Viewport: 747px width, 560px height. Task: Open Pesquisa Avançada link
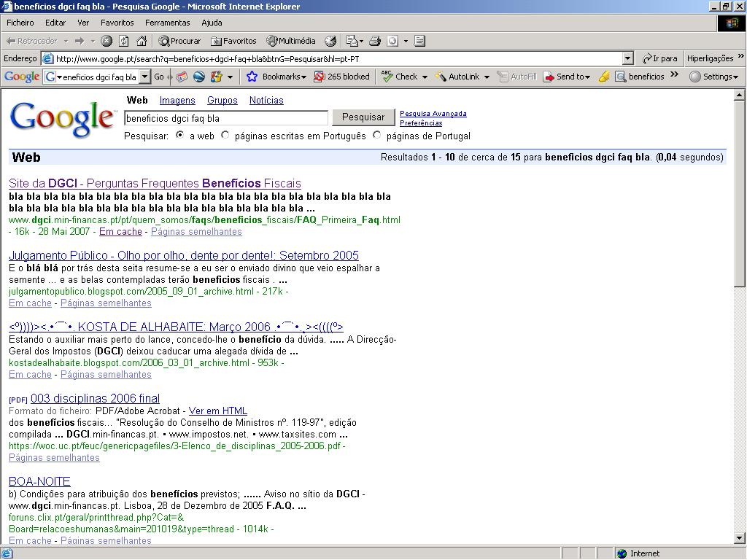click(433, 114)
